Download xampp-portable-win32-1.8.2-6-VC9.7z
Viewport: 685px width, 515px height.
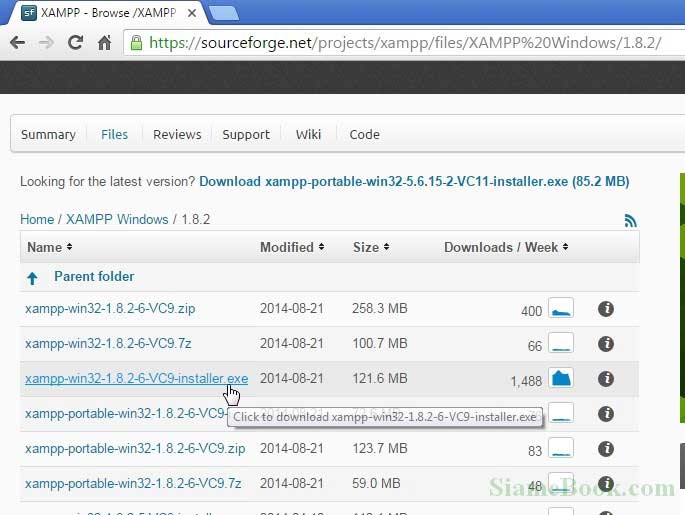pyautogui.click(x=133, y=484)
